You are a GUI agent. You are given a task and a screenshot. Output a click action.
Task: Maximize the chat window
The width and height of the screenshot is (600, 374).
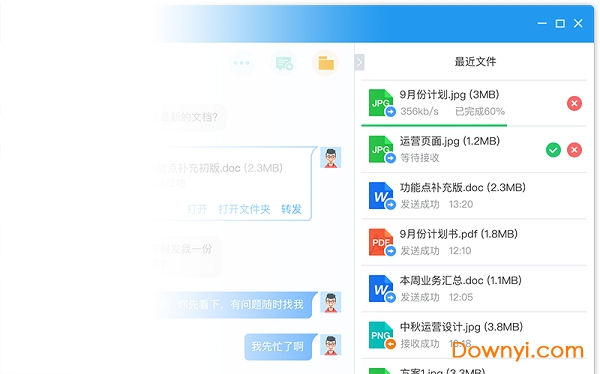(x=560, y=23)
